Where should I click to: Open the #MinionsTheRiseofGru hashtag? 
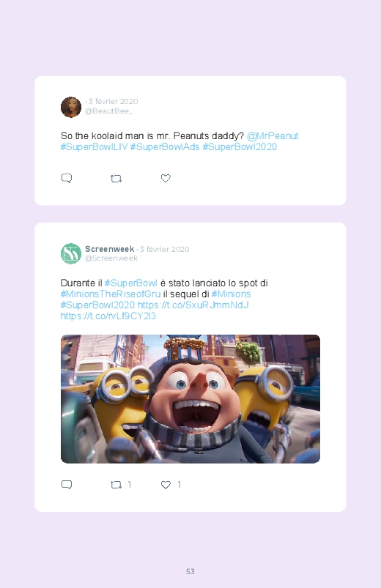pos(111,294)
